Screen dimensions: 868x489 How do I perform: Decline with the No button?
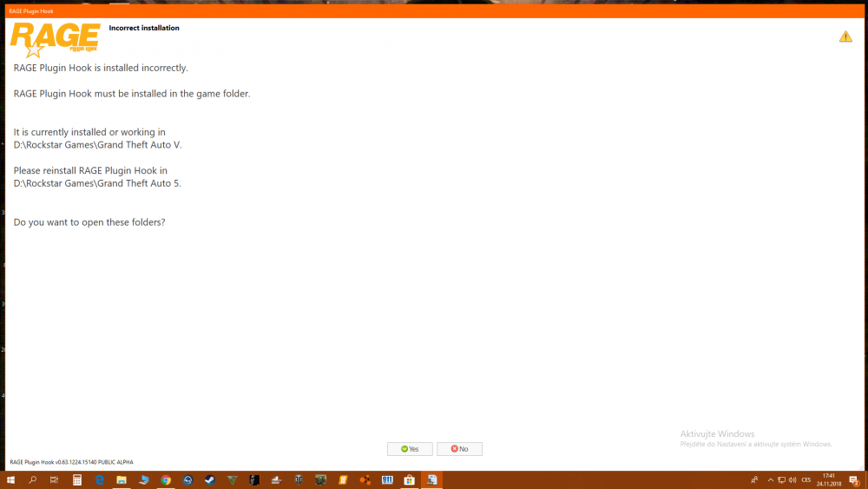pyautogui.click(x=459, y=449)
